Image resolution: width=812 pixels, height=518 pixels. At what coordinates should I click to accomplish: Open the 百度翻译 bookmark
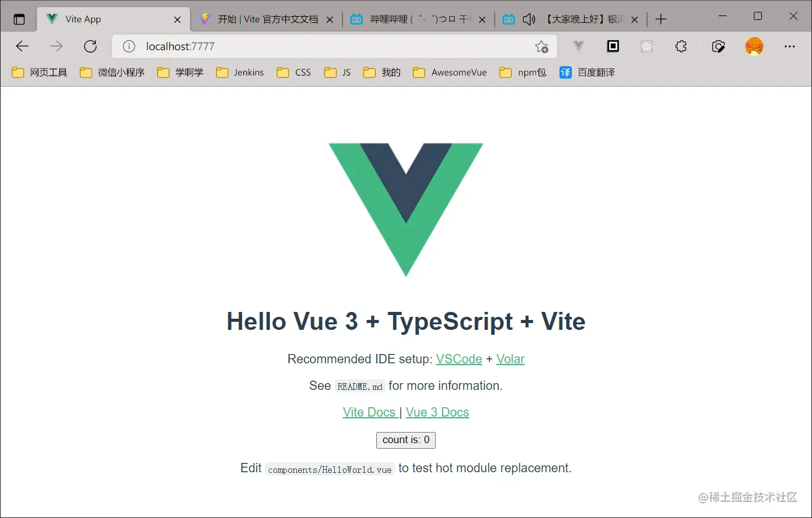coord(587,72)
